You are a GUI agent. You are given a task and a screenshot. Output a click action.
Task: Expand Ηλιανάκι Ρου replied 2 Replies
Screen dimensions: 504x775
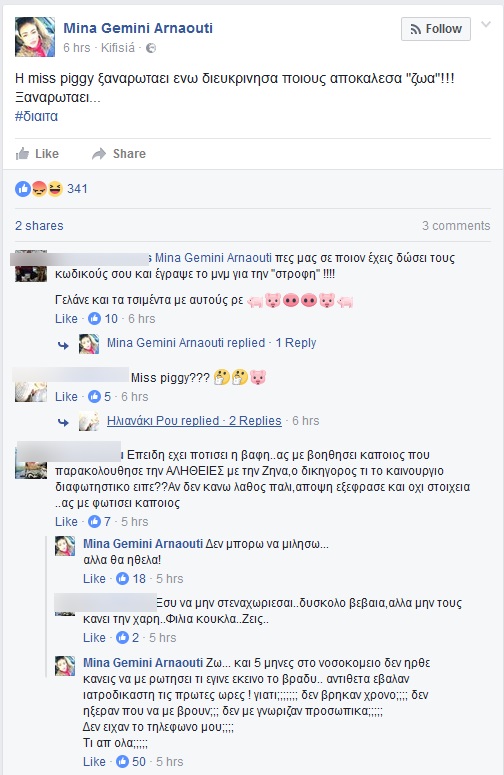point(194,421)
